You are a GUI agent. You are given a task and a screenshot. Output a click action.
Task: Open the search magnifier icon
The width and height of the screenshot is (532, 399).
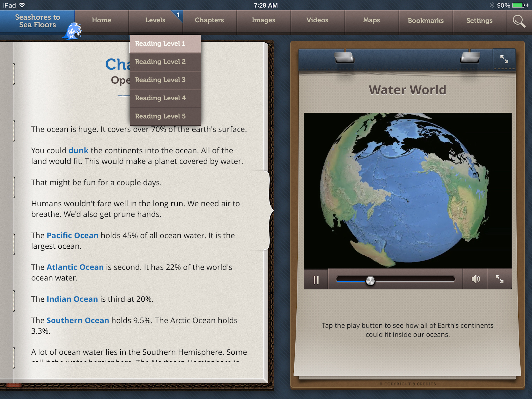pos(519,21)
